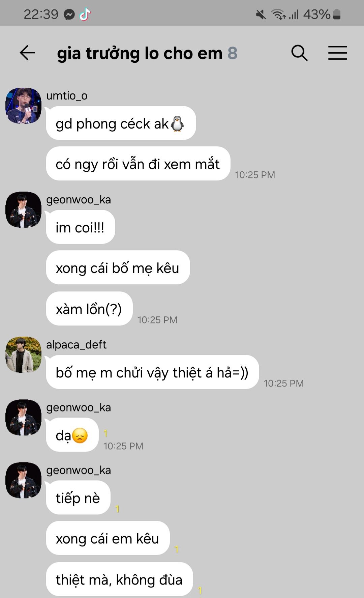Tap the battery icon in status bar
The height and width of the screenshot is (598, 364).
pyautogui.click(x=337, y=14)
